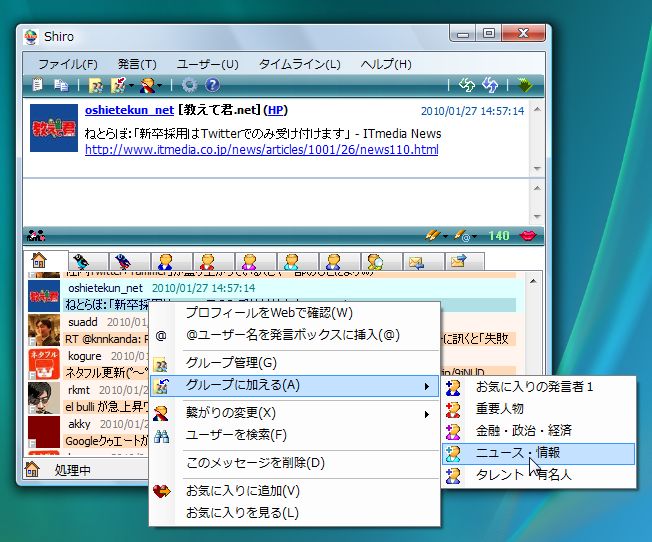Viewport: 652px width, 542px height.
Task: Click the change-connection user toolbar icon
Action: coord(148,86)
